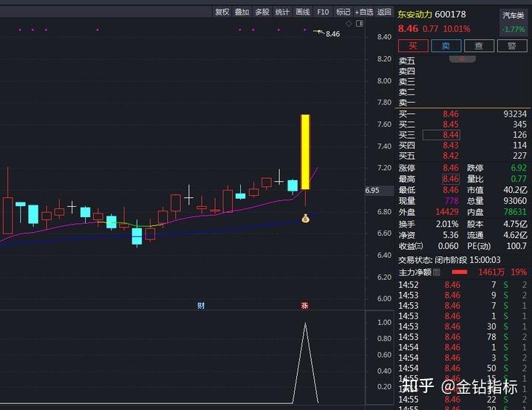Click the PE(动) value 100.7
The width and height of the screenshot is (532, 410).
tap(516, 246)
